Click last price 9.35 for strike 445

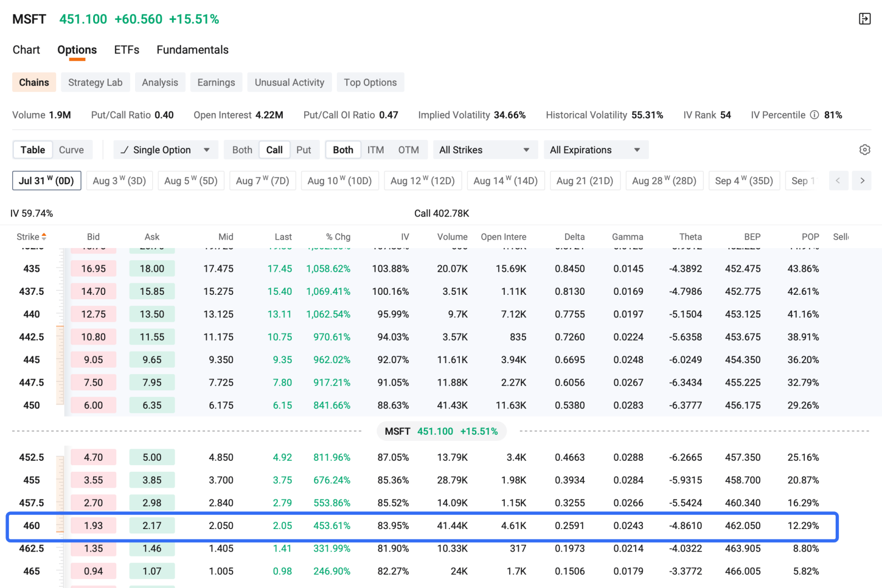click(282, 360)
